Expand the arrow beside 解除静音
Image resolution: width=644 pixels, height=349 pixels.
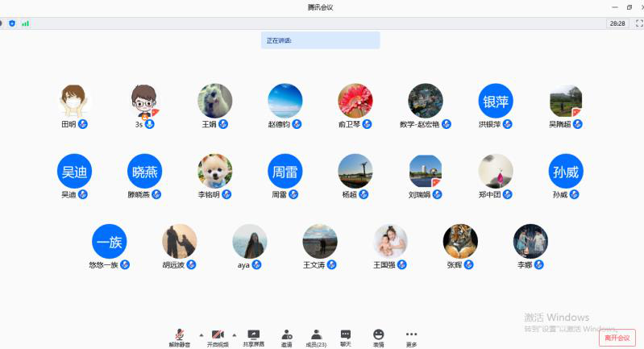pos(198,334)
